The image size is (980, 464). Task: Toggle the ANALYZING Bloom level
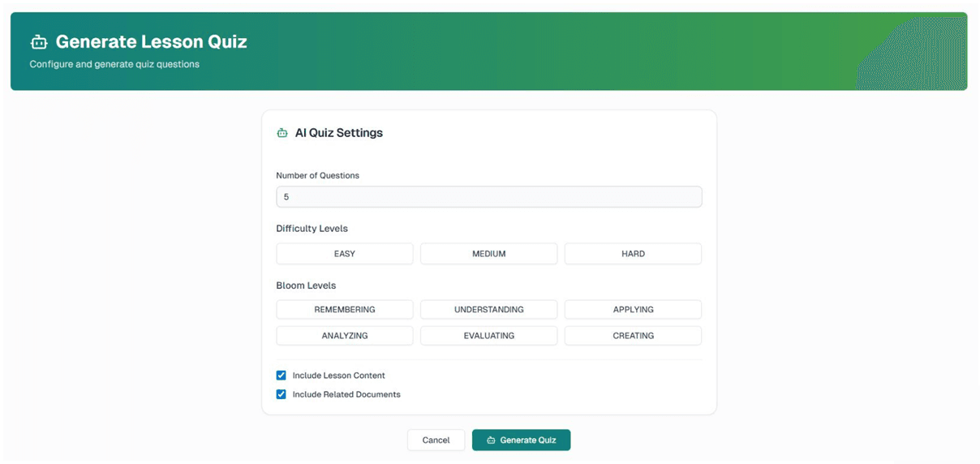point(345,336)
